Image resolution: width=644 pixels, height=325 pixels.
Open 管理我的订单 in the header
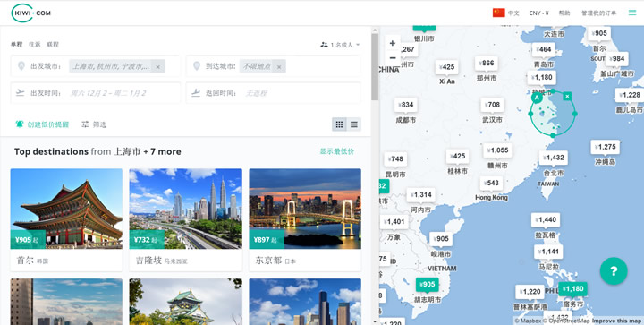coord(598,13)
